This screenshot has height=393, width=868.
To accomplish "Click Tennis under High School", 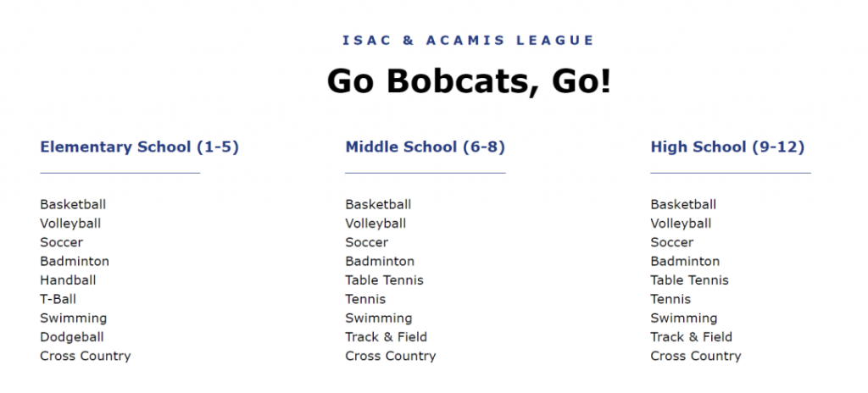I will tap(671, 299).
